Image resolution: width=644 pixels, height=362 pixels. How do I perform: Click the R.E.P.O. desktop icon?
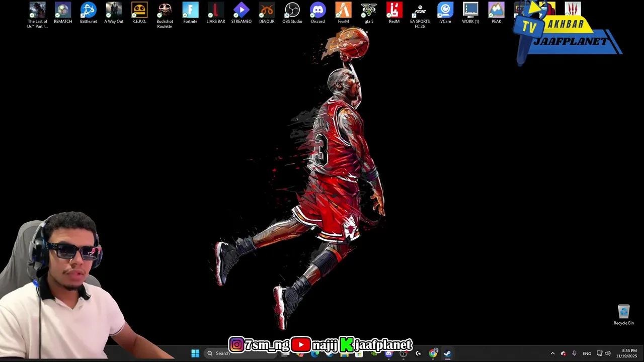pyautogui.click(x=139, y=13)
